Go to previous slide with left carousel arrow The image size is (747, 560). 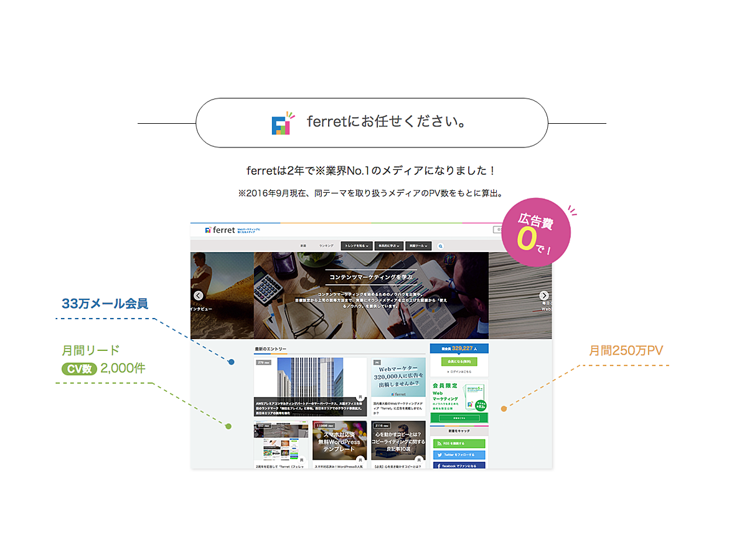coord(198,296)
